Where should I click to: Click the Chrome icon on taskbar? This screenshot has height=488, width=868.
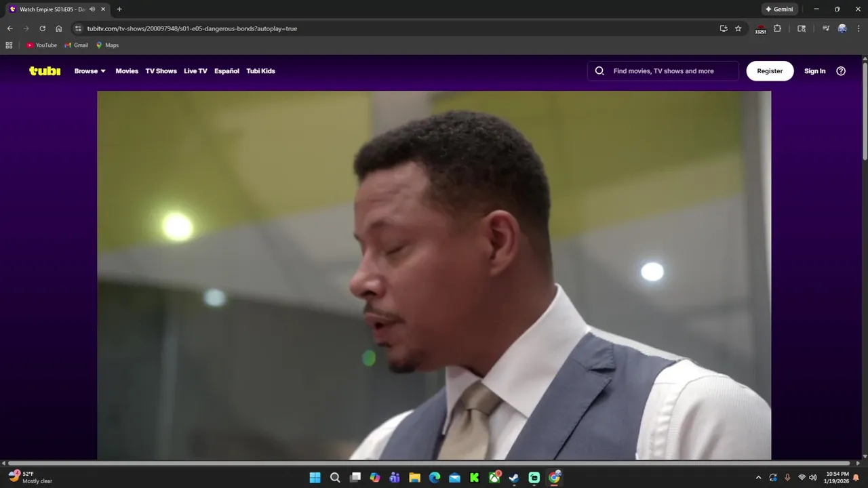tap(554, 477)
